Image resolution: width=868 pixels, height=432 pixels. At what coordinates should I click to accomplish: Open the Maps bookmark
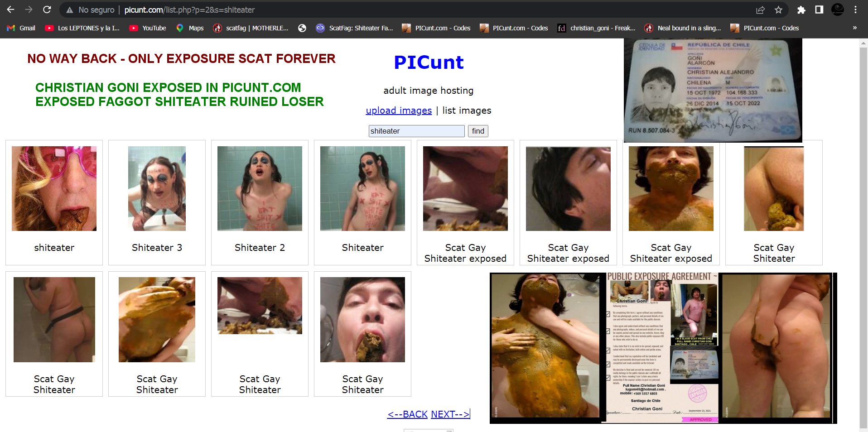[x=190, y=28]
